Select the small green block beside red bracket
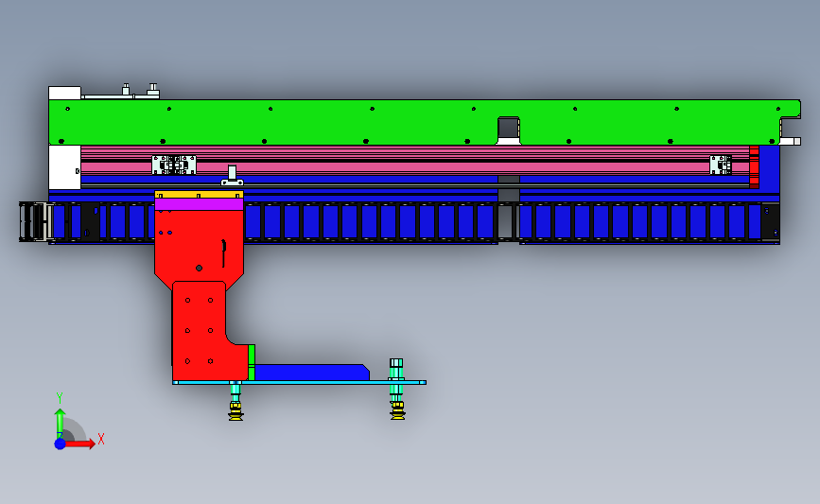This screenshot has height=504, width=820. click(252, 362)
